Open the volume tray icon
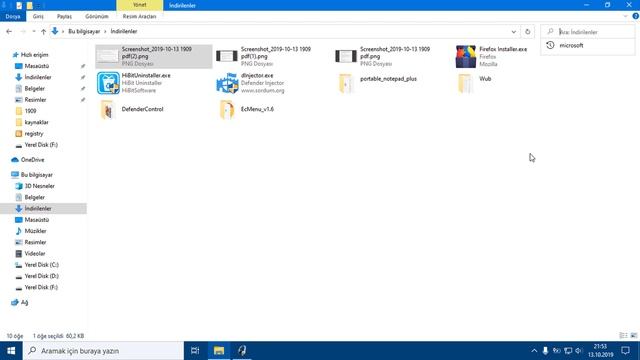 (578, 351)
